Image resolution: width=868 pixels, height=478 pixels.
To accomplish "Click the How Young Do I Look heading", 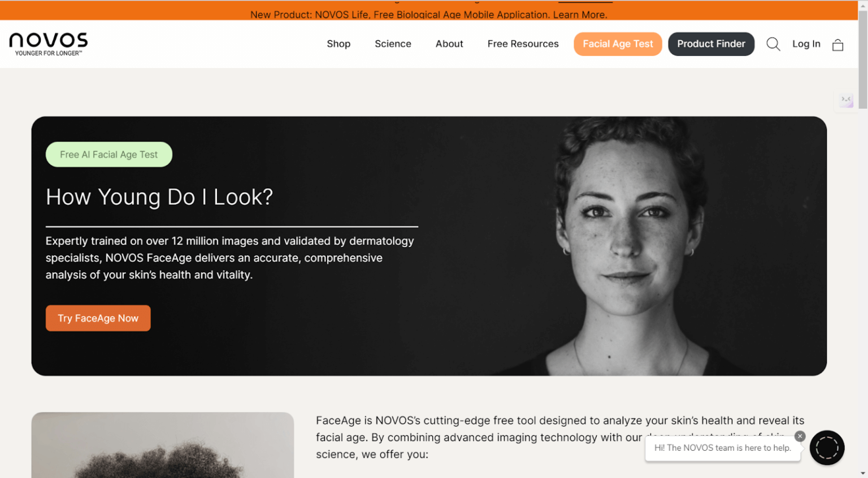I will tap(159, 197).
